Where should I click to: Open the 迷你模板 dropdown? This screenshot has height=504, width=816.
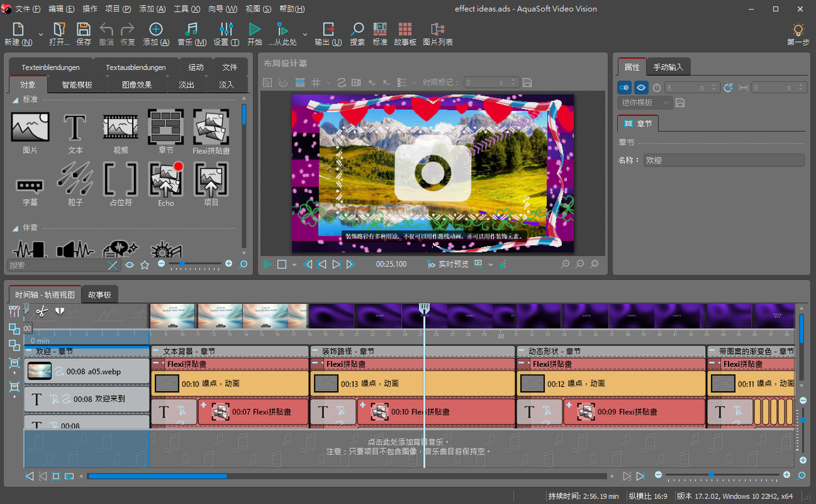pyautogui.click(x=645, y=103)
